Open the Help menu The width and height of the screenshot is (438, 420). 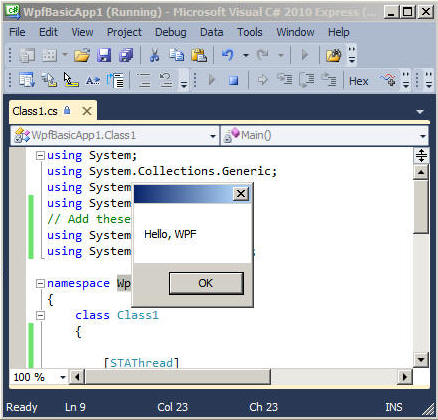click(x=339, y=32)
